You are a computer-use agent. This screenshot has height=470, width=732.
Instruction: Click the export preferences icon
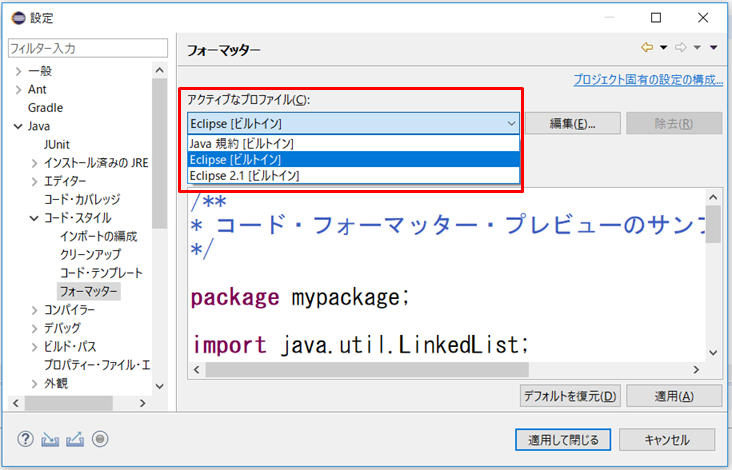tap(75, 439)
